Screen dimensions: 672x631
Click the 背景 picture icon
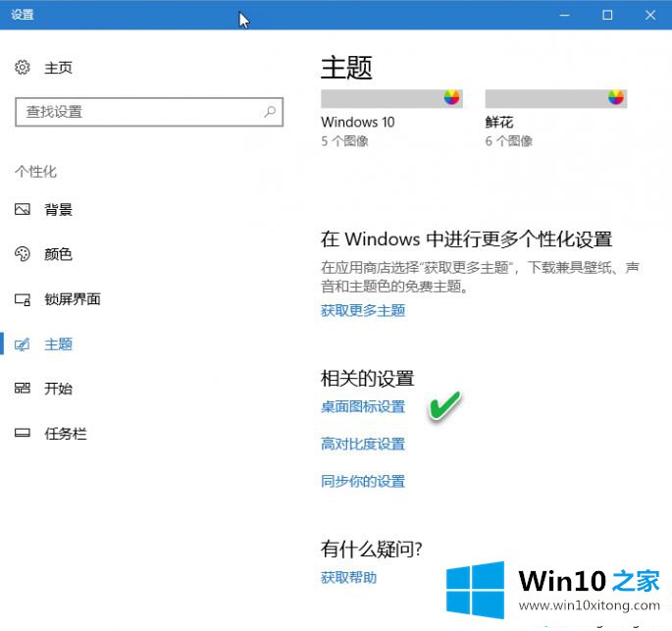[23, 209]
